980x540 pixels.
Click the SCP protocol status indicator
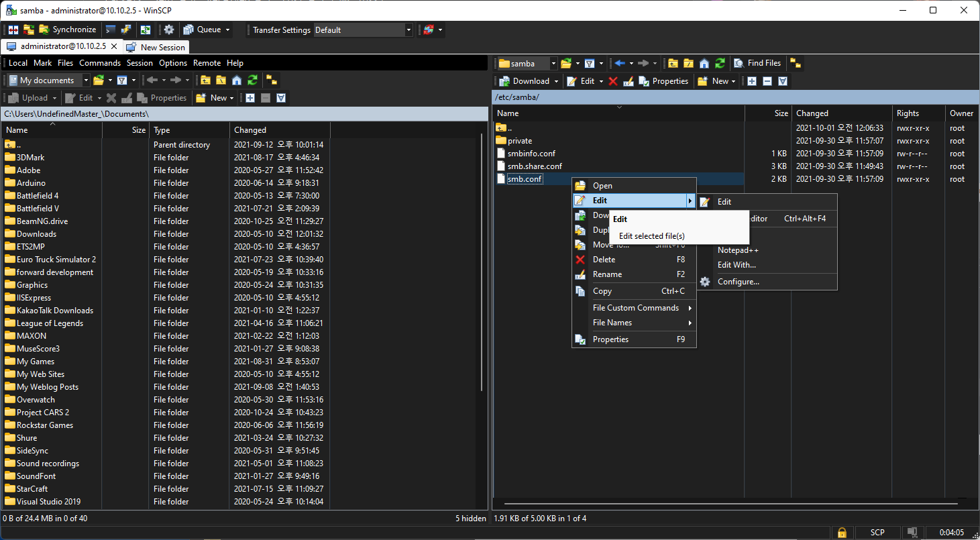coord(877,532)
